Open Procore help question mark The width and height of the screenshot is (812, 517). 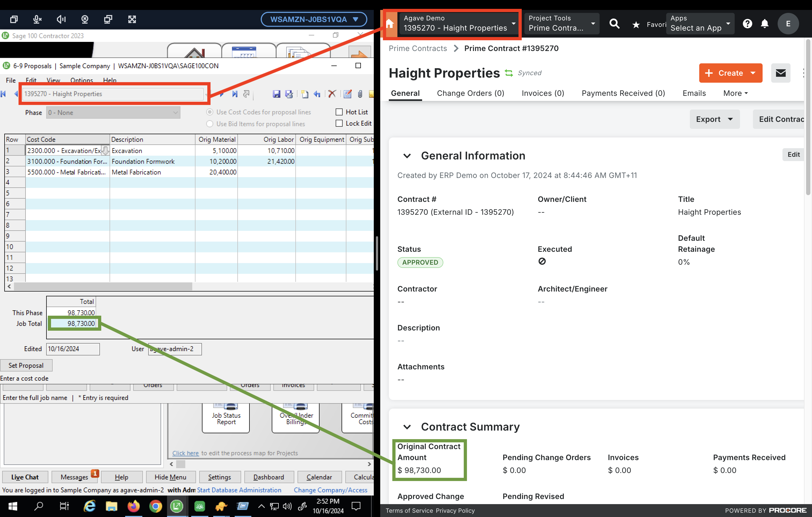[x=747, y=24]
